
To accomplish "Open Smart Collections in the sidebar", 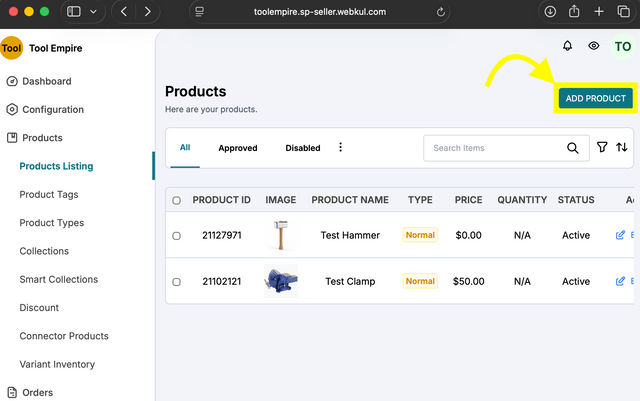I will click(x=59, y=279).
